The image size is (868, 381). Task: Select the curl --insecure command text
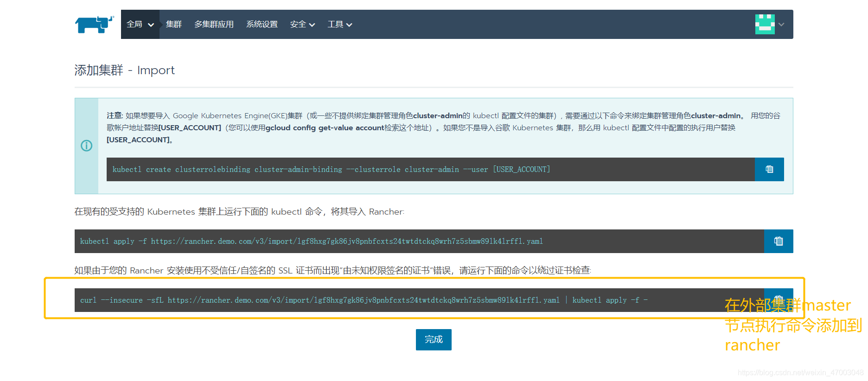point(364,300)
